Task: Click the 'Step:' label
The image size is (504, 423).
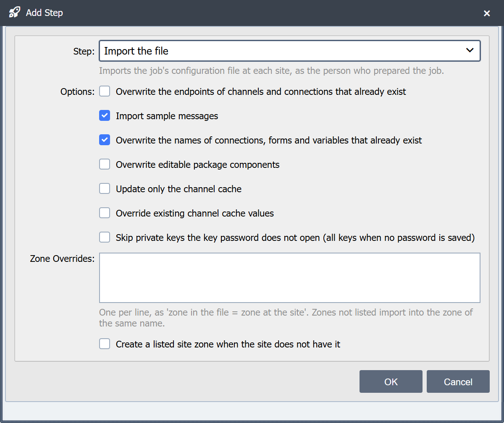Action: click(x=84, y=51)
